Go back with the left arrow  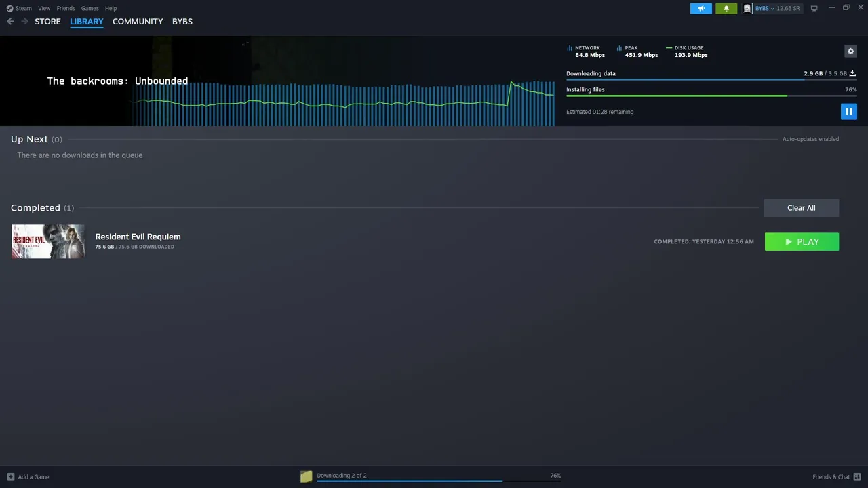tap(10, 22)
